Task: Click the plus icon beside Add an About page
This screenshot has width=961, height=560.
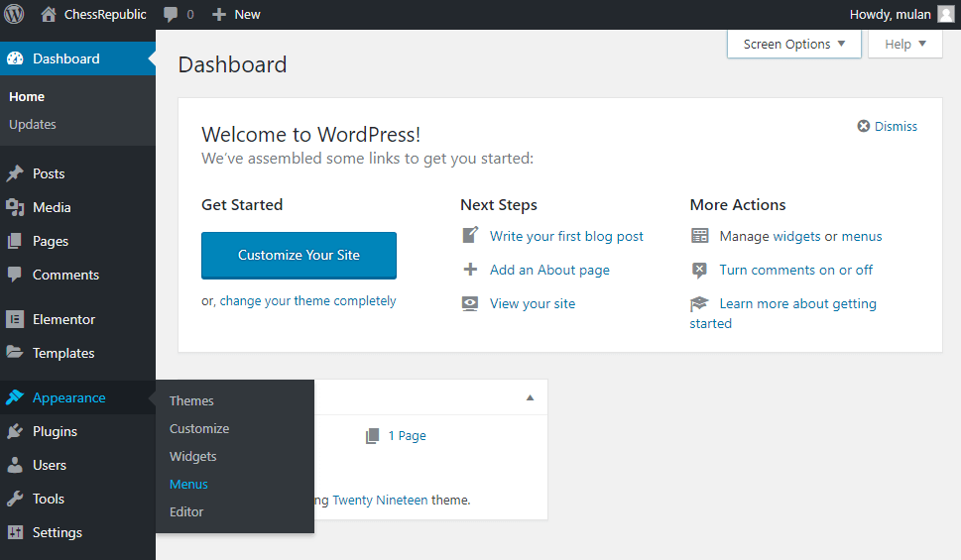Action: pyautogui.click(x=470, y=270)
